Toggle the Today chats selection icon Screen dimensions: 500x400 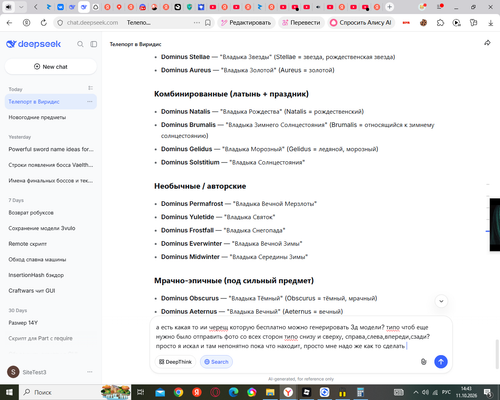coord(90,88)
